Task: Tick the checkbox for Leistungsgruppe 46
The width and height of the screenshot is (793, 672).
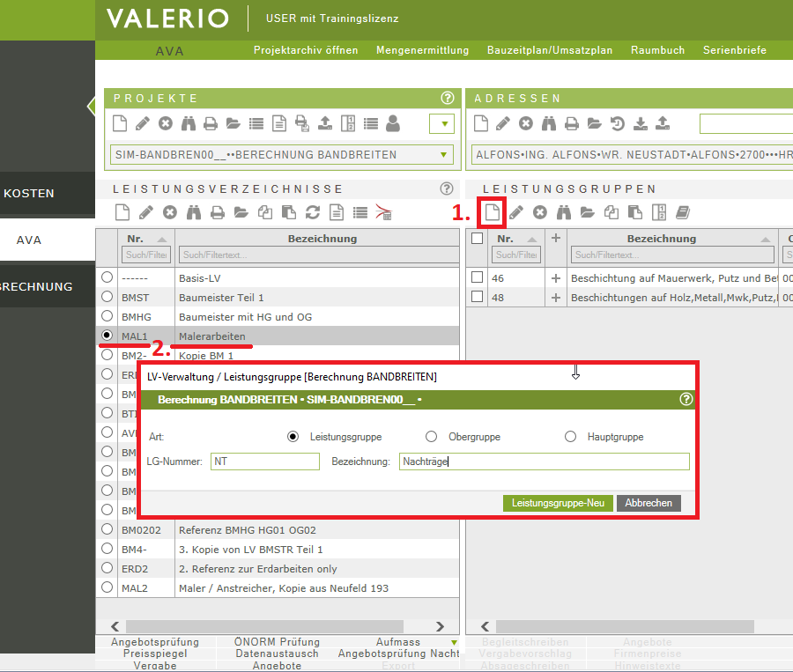Action: point(477,277)
